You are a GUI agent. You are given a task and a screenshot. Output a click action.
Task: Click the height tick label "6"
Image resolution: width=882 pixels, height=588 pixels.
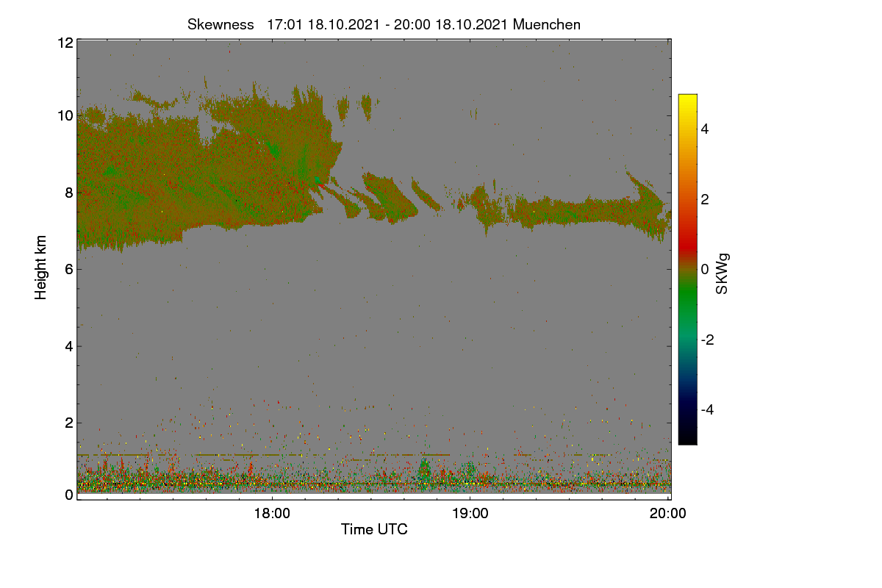68,269
